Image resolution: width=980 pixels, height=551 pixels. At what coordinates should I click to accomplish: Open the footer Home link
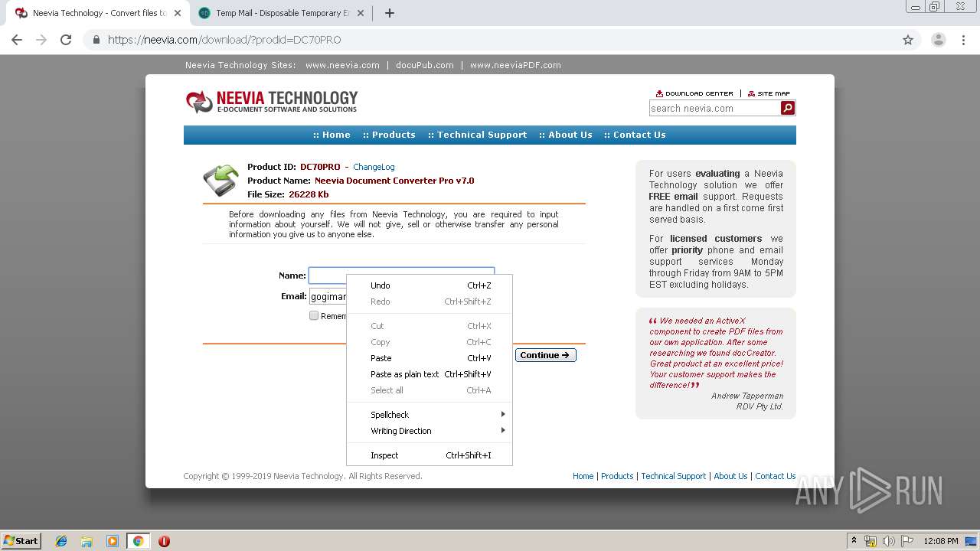[583, 476]
